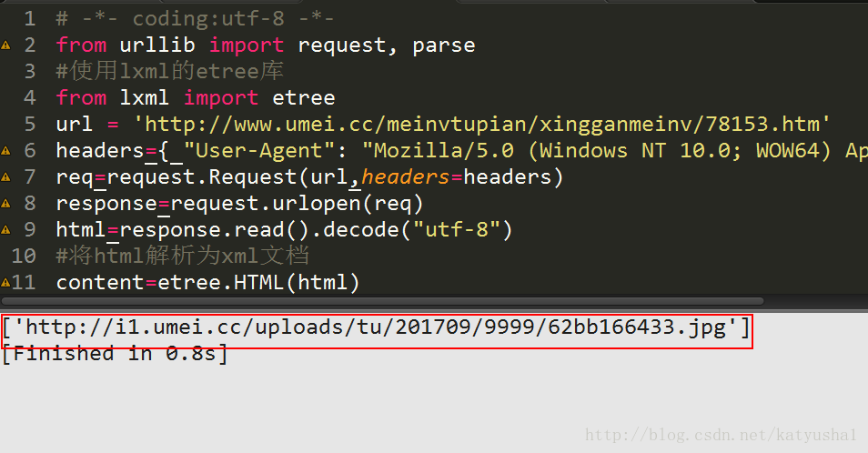
Task: Click line number 5 in the gutter
Action: pyautogui.click(x=30, y=124)
